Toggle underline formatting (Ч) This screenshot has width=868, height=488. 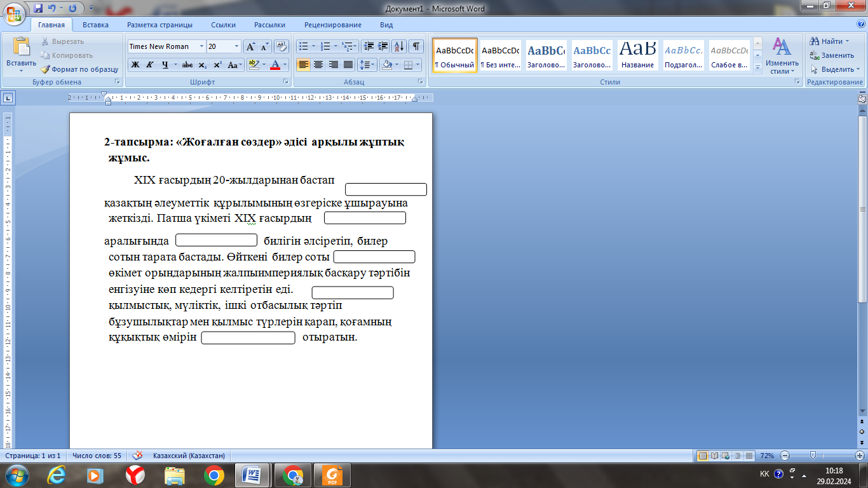pos(165,65)
